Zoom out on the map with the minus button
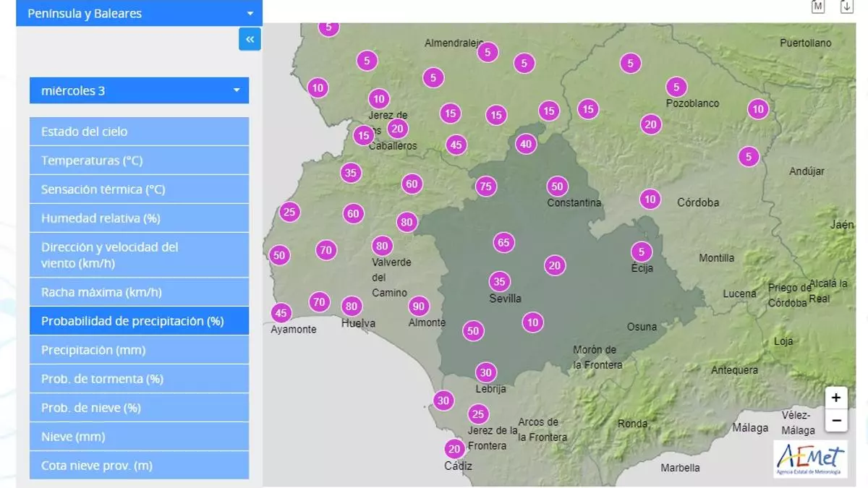The width and height of the screenshot is (868, 488). pyautogui.click(x=835, y=420)
